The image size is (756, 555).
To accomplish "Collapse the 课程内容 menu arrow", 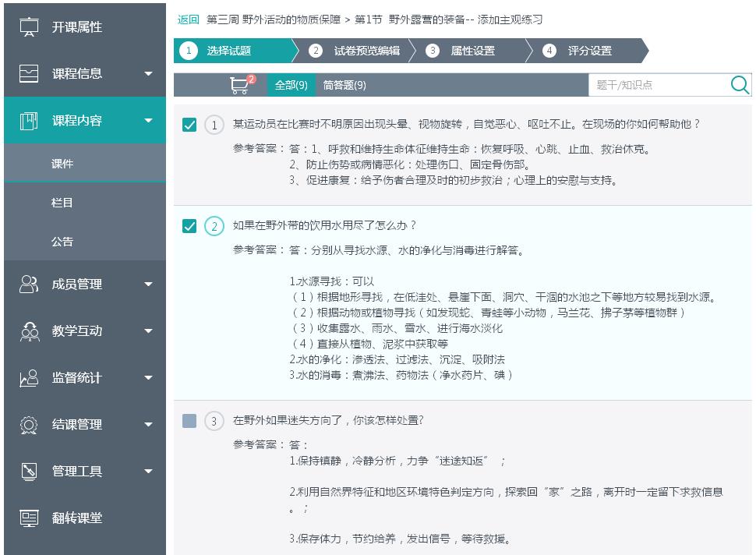I will [148, 121].
